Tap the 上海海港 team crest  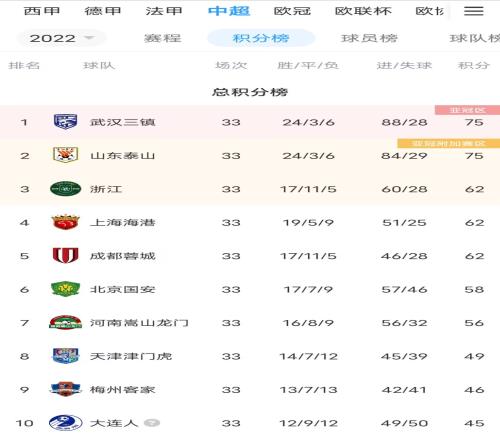[x=65, y=222]
